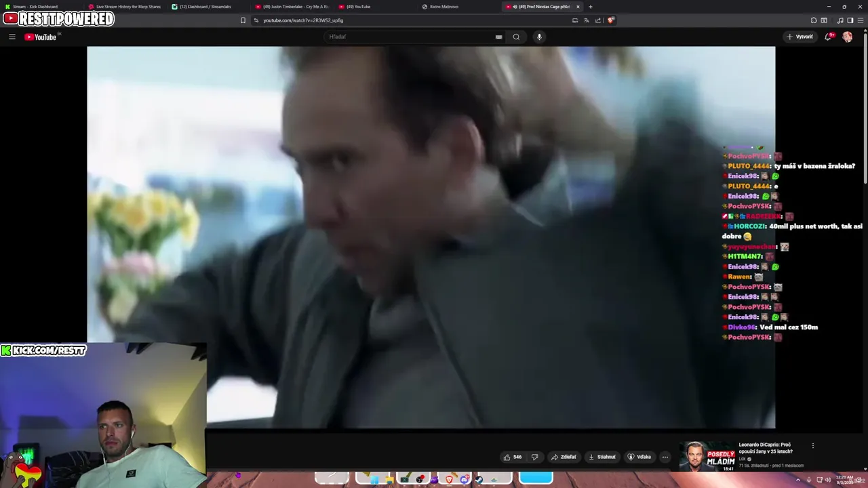Bookmark this page via address bar icon

(243, 20)
